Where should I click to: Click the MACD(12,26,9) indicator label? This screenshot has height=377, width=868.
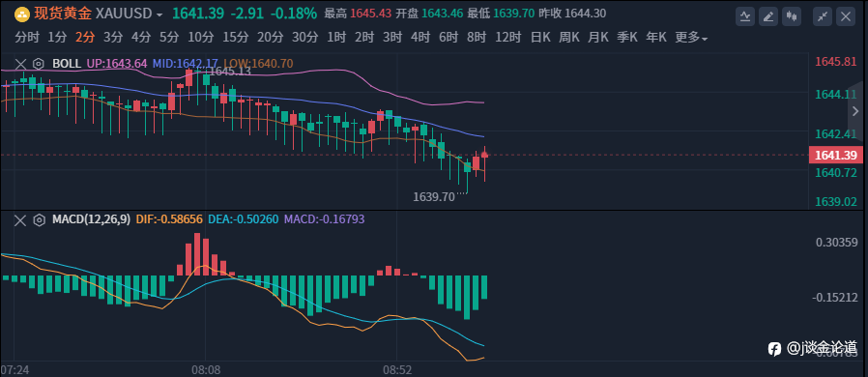point(91,219)
